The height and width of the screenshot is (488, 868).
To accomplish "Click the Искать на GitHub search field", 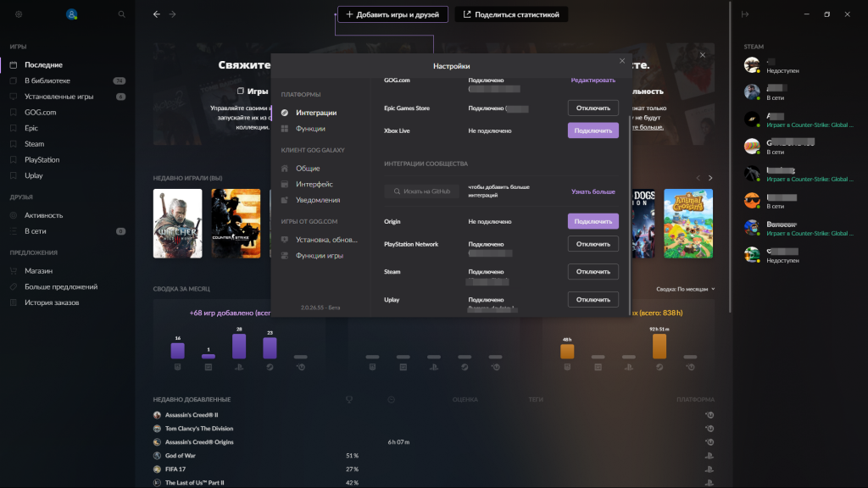I will pos(422,191).
